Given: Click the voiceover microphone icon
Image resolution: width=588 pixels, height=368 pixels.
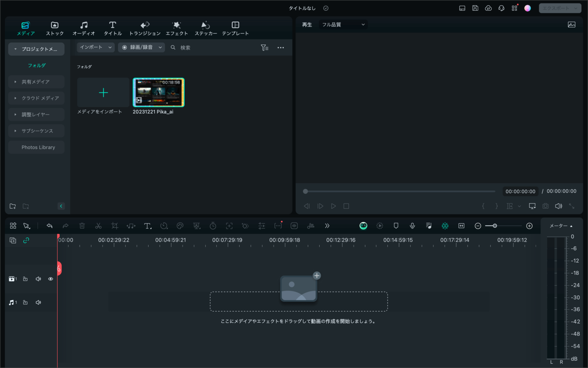Looking at the screenshot, I should click(x=412, y=225).
